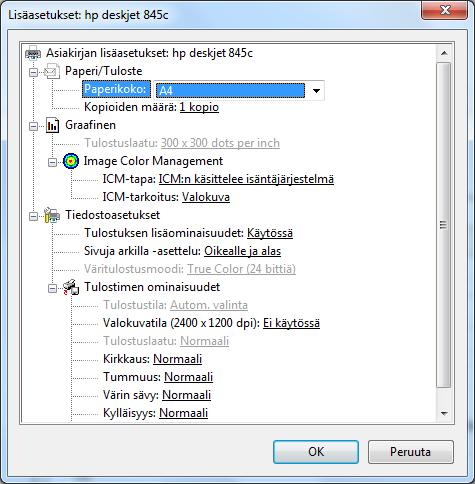Collapse the Graafinen node

33,126
